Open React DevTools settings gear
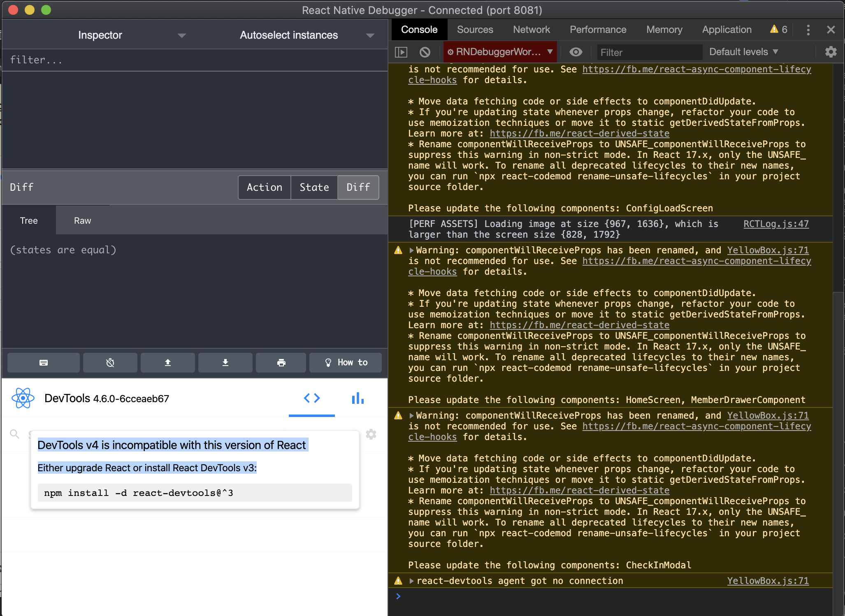Screen dimensions: 845x616 (x=371, y=434)
